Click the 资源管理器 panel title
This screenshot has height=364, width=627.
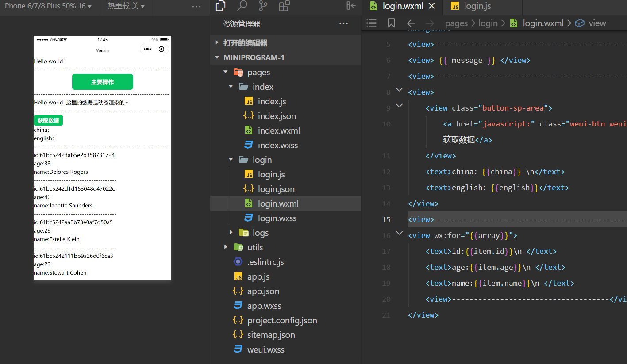242,24
